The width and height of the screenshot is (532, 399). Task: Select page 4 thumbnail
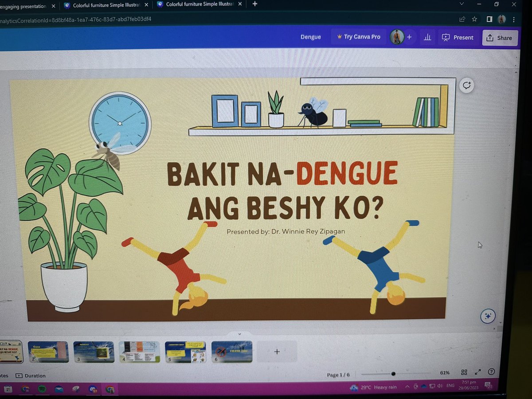coord(140,352)
